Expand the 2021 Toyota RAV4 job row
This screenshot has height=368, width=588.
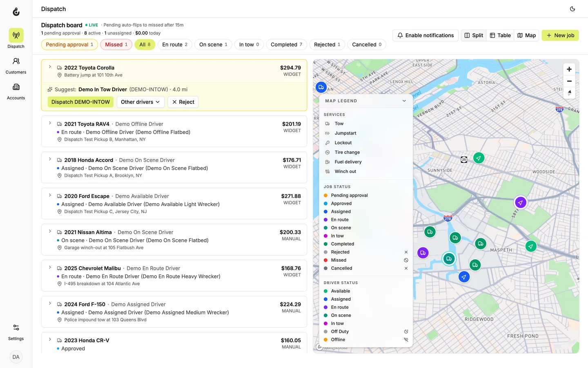(x=50, y=123)
